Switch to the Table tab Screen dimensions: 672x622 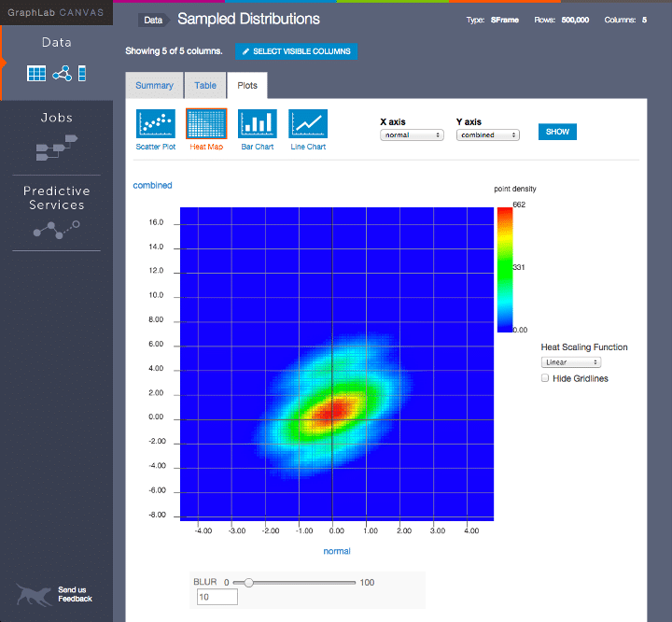coord(205,86)
